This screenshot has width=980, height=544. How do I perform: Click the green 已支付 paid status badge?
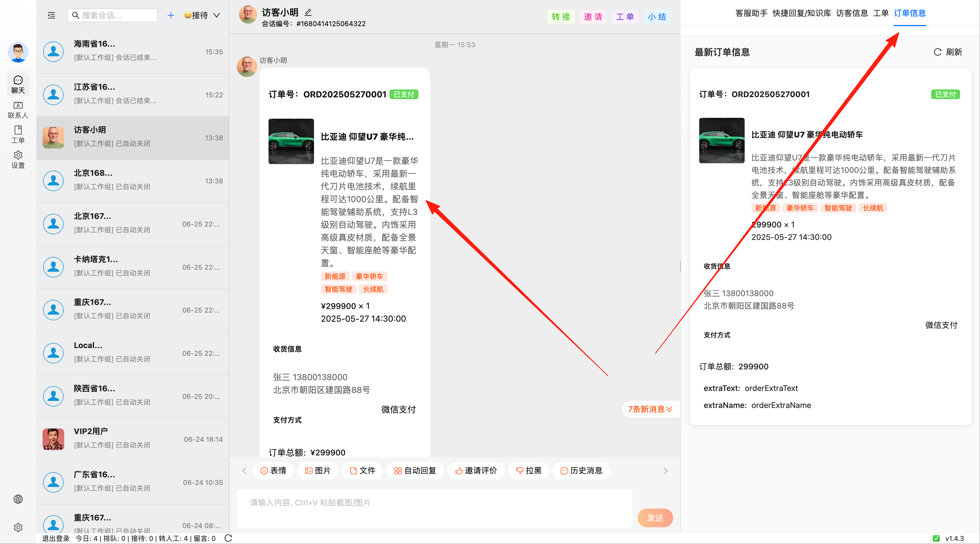click(404, 94)
